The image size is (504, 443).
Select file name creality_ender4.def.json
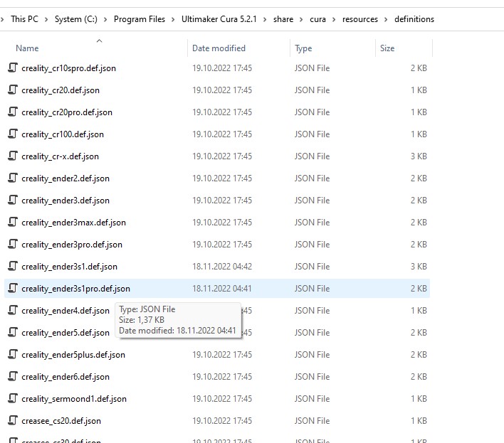(x=65, y=311)
